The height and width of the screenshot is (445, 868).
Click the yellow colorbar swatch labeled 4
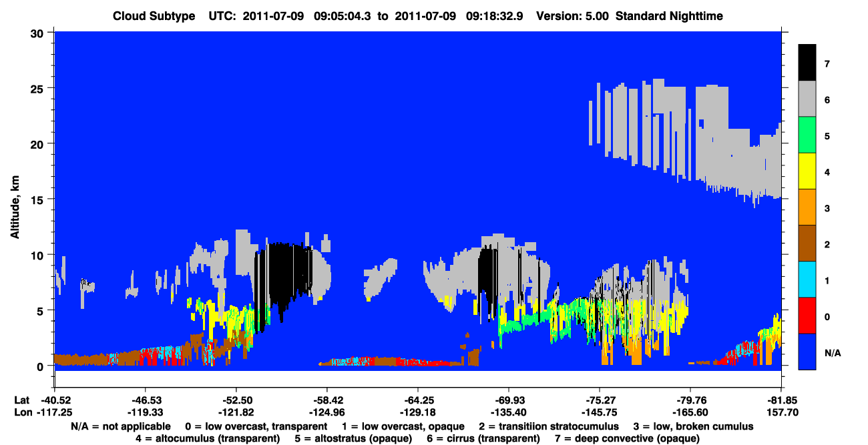click(x=807, y=171)
